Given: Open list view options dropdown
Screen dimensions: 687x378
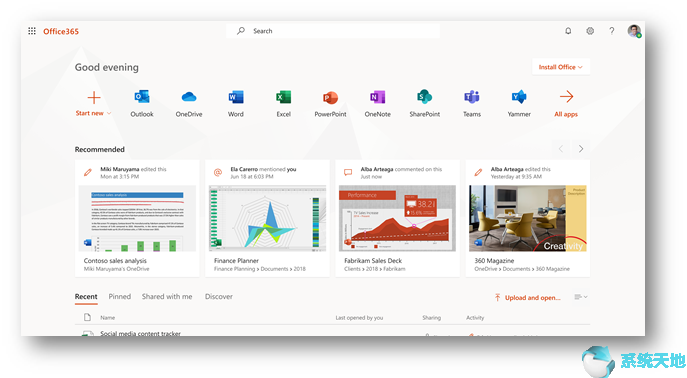Looking at the screenshot, I should (x=581, y=297).
